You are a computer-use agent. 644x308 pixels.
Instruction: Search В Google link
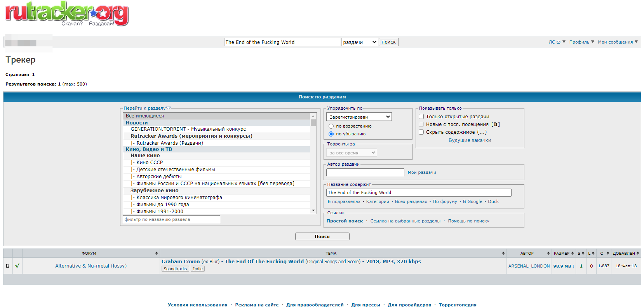point(472,201)
